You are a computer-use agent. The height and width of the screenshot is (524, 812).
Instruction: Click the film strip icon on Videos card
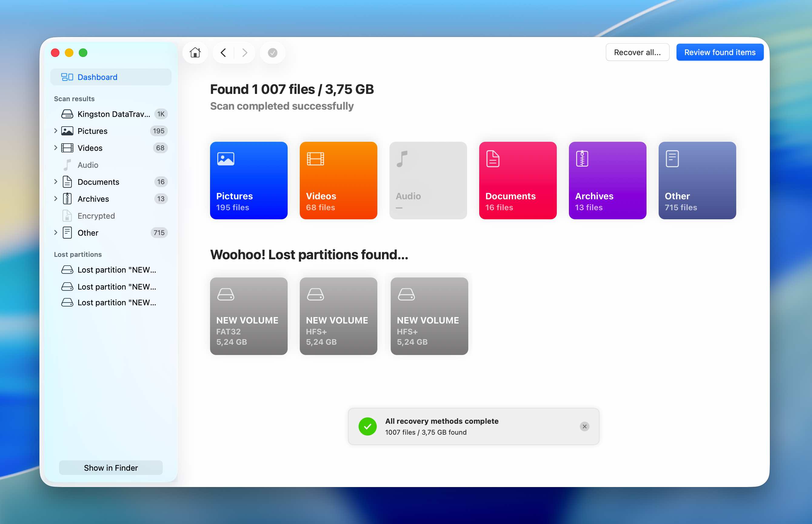[315, 158]
